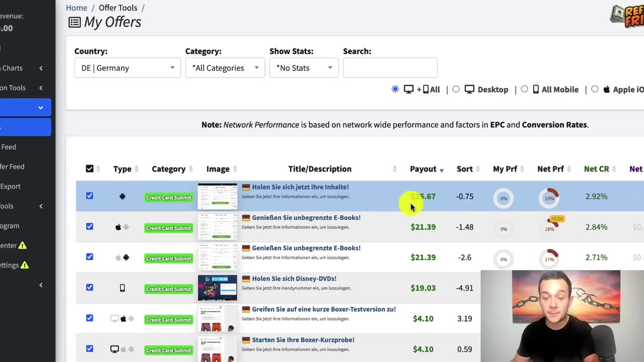
Task: Select the Apple iOS radio button
Action: pos(595,89)
